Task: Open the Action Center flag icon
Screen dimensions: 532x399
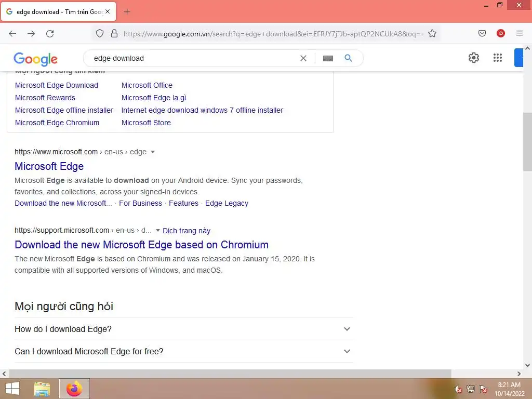Action: pos(483,389)
